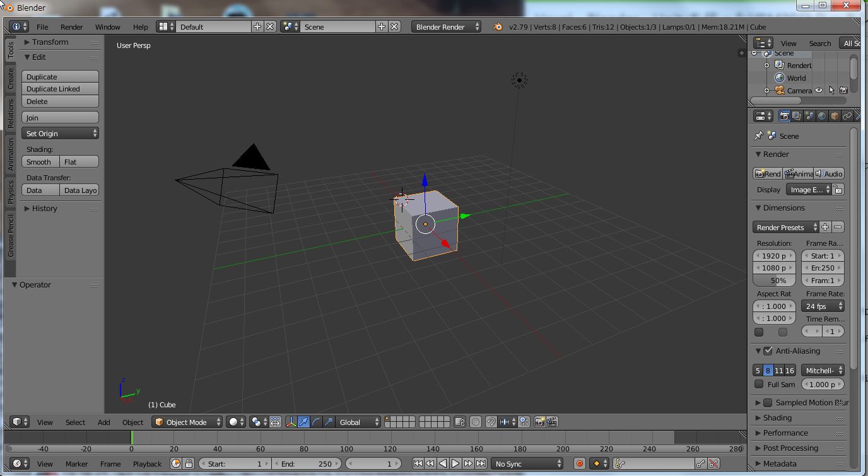
Task: Toggle the 3D manipulator widget icon
Action: [291, 422]
